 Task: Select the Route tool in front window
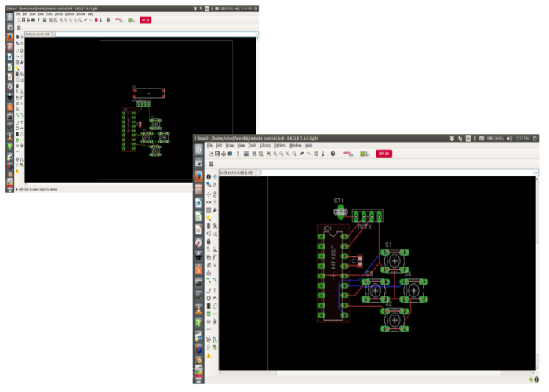point(209,281)
